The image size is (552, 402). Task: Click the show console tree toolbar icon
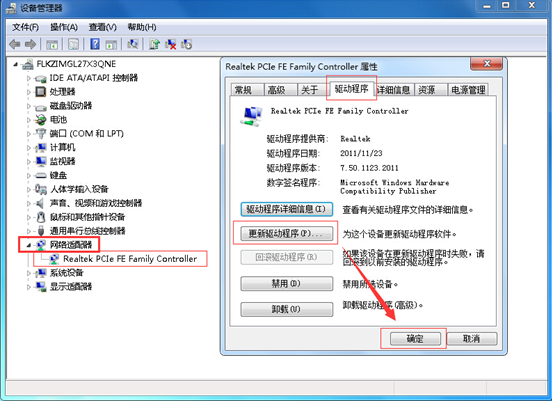point(52,44)
